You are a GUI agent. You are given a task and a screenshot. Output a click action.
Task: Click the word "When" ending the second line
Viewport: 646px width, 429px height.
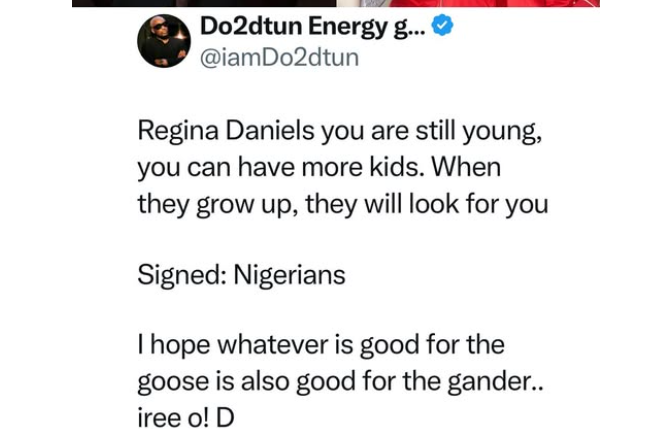coord(468,167)
